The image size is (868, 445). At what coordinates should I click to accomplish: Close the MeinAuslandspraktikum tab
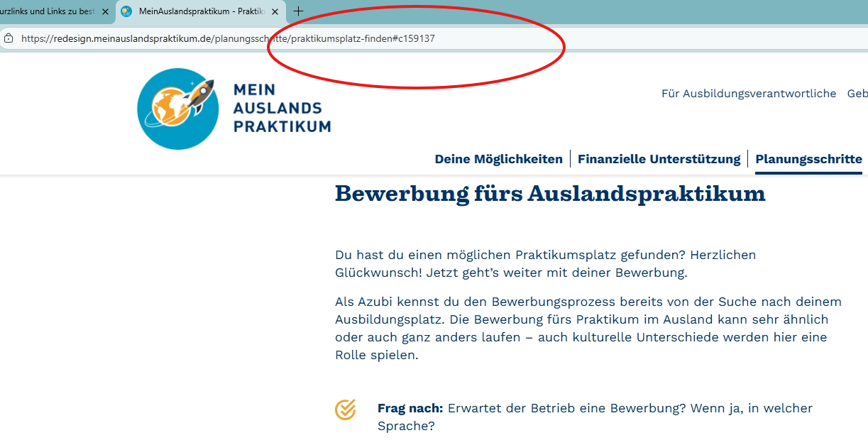point(275,11)
